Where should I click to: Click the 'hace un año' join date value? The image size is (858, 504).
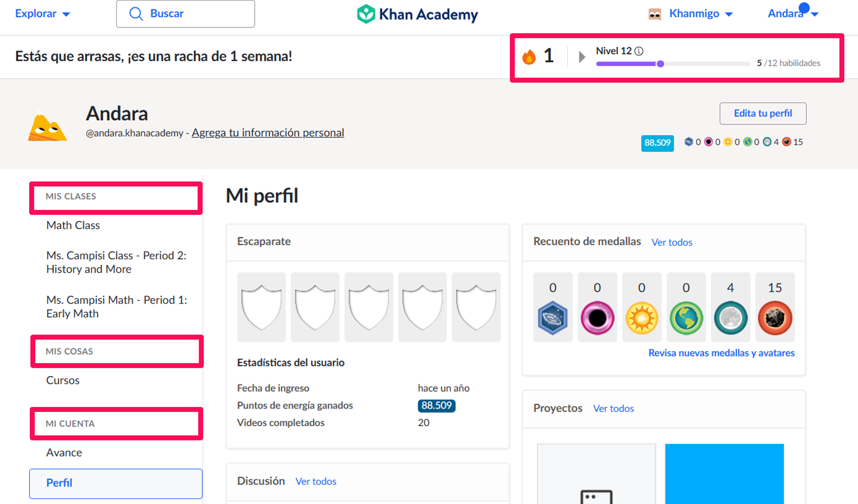click(x=443, y=388)
